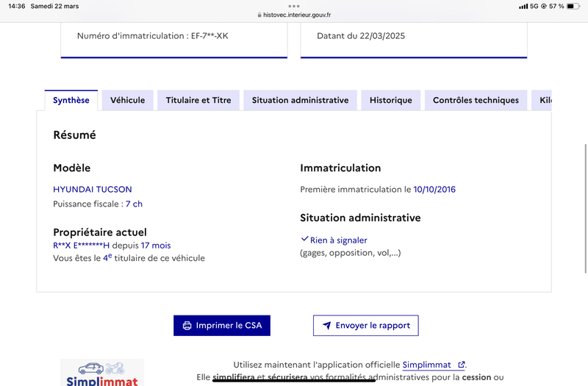Click the HYUNDAI TUCSON model text
588x386 pixels.
(x=93, y=190)
